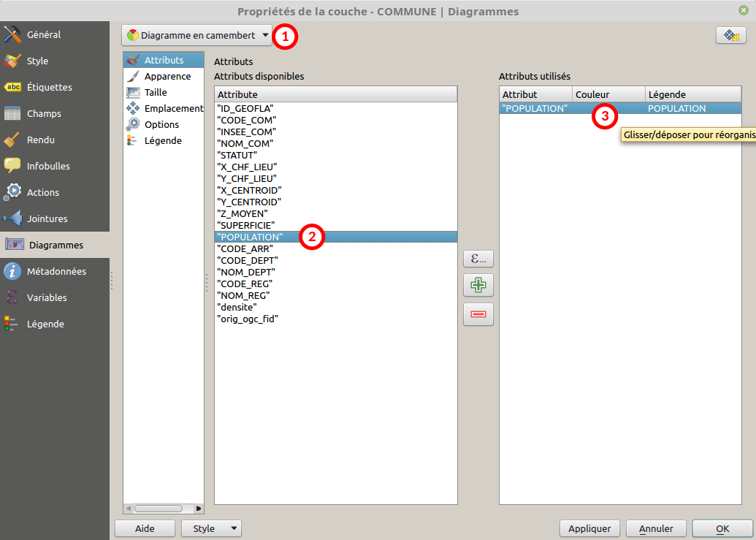The height and width of the screenshot is (540, 756).
Task: Open the expression editor epsilon button
Action: point(478,258)
